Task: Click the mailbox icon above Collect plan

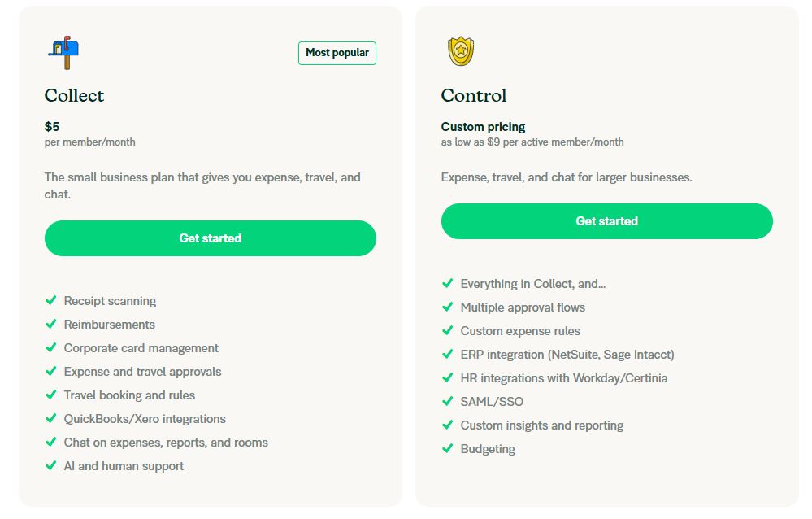Action: (63, 51)
